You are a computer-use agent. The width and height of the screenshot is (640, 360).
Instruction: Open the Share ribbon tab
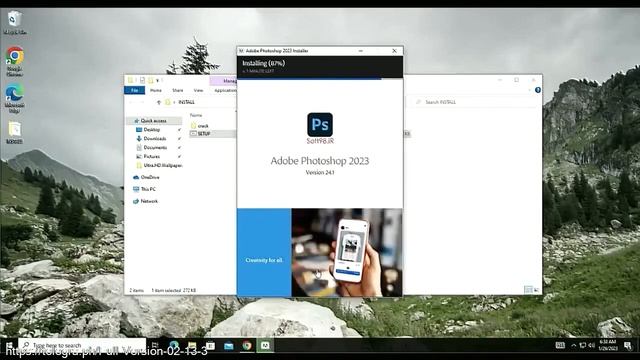pyautogui.click(x=178, y=90)
